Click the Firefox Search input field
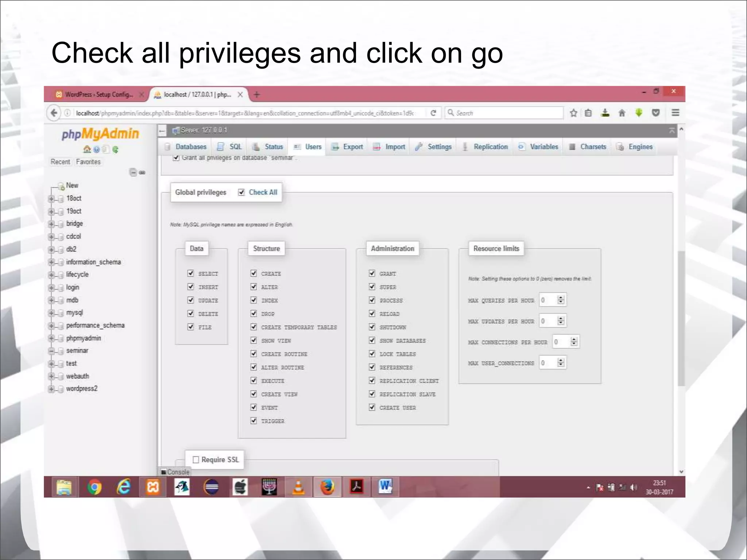This screenshot has height=560, width=747. [504, 113]
